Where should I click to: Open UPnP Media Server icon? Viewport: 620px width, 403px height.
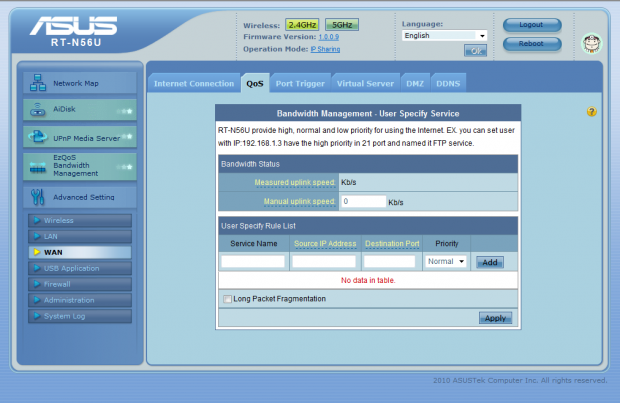point(38,137)
